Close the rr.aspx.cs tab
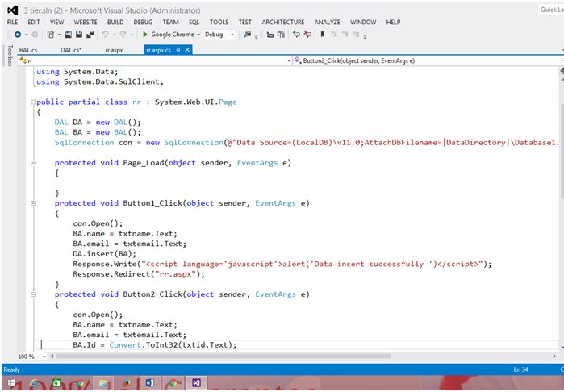Image resolution: width=564 pixels, height=392 pixels. [187, 50]
